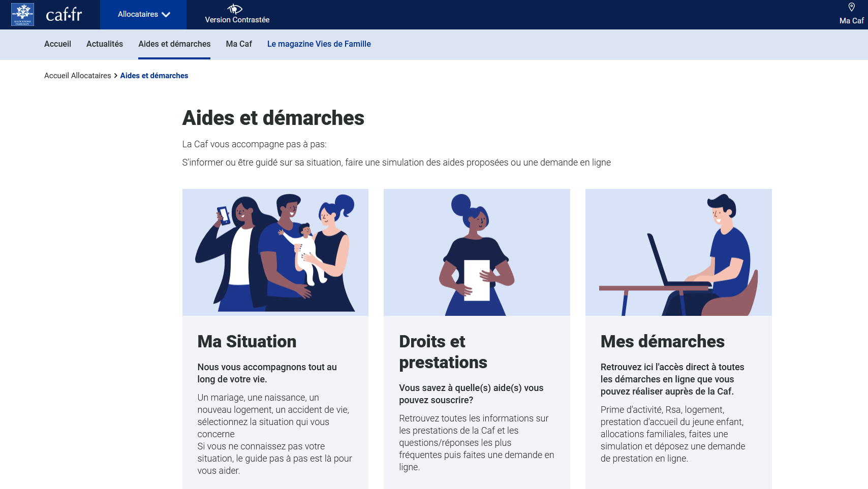Screen dimensions: 868x489
Task: Open the Mes démarches laptop illustration
Action: point(678,252)
